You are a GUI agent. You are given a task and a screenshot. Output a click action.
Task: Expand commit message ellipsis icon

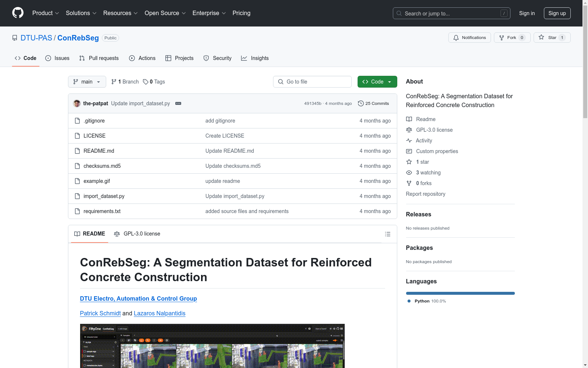[178, 103]
